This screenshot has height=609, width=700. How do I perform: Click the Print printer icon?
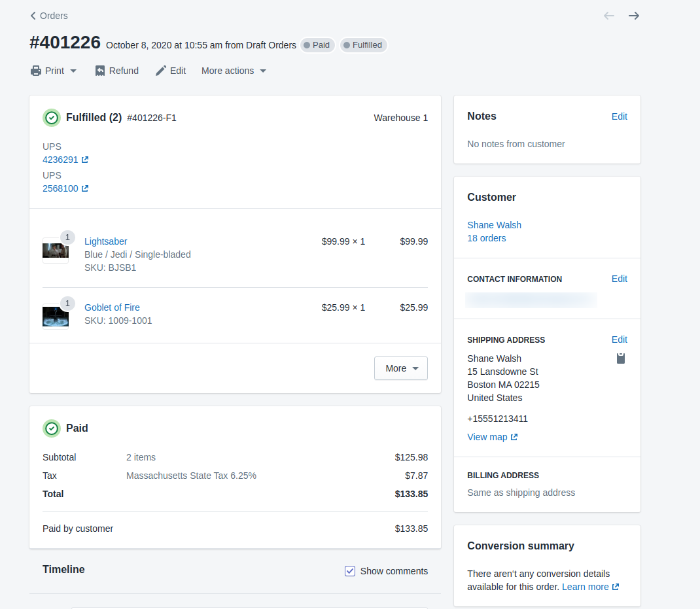coord(35,70)
